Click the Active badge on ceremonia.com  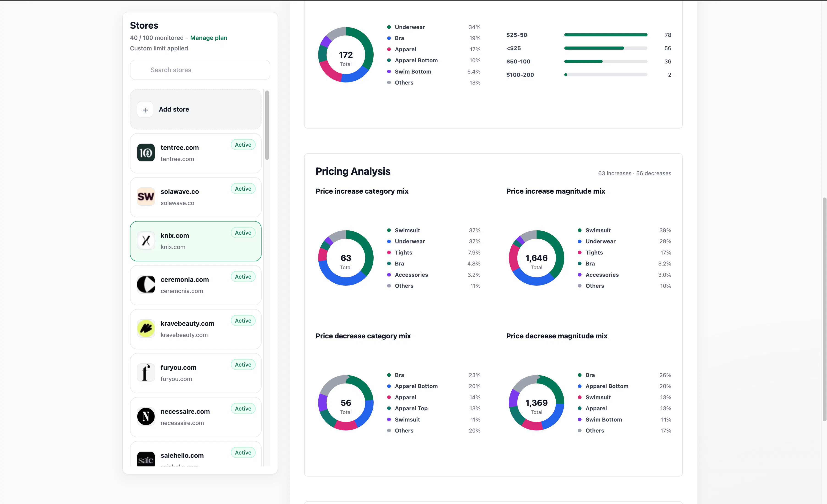click(x=243, y=277)
